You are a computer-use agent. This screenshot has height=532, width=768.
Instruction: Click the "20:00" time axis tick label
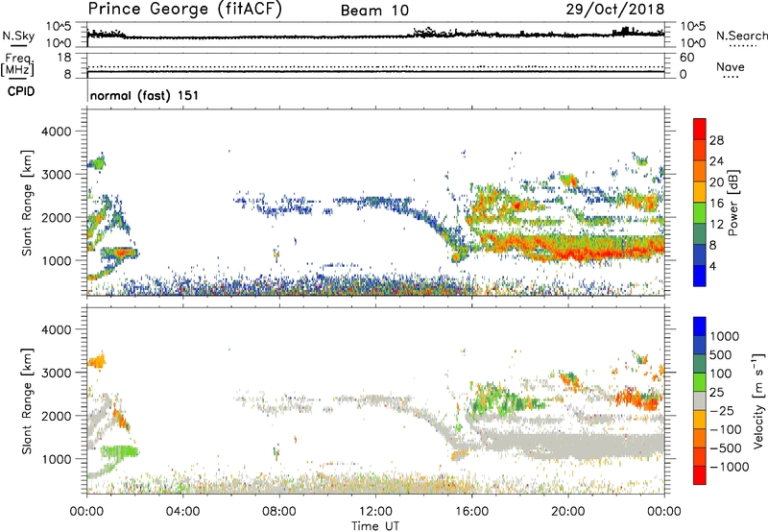(x=568, y=512)
